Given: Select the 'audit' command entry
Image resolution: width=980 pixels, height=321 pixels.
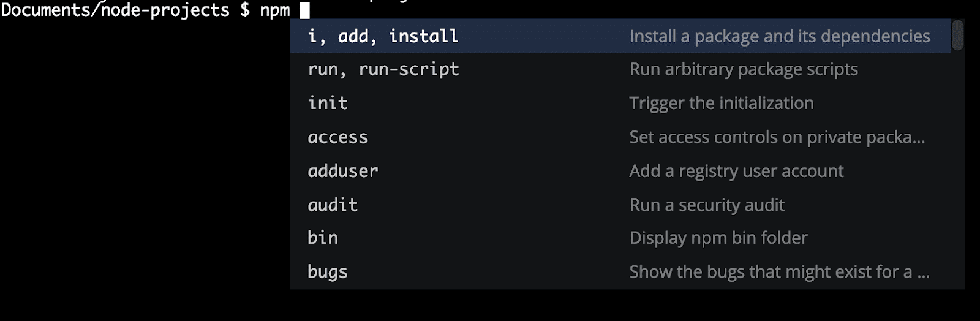Looking at the screenshot, I should pyautogui.click(x=620, y=205).
